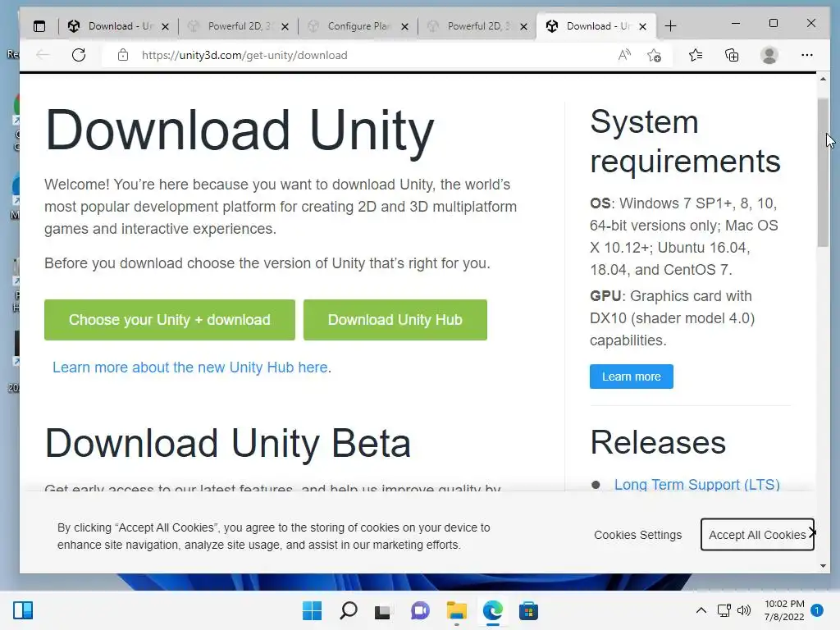This screenshot has height=630, width=840.
Task: Open the browser profile icon
Action: pyautogui.click(x=769, y=55)
